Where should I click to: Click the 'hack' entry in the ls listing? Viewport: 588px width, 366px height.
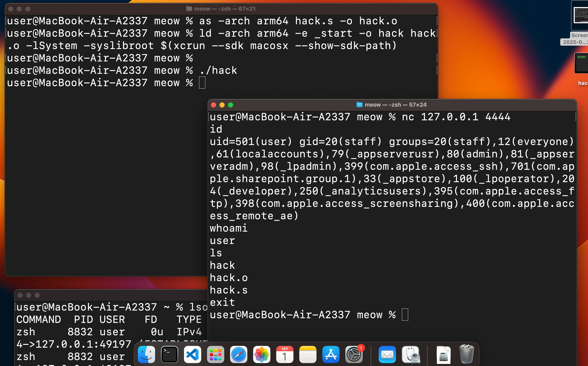tap(222, 265)
